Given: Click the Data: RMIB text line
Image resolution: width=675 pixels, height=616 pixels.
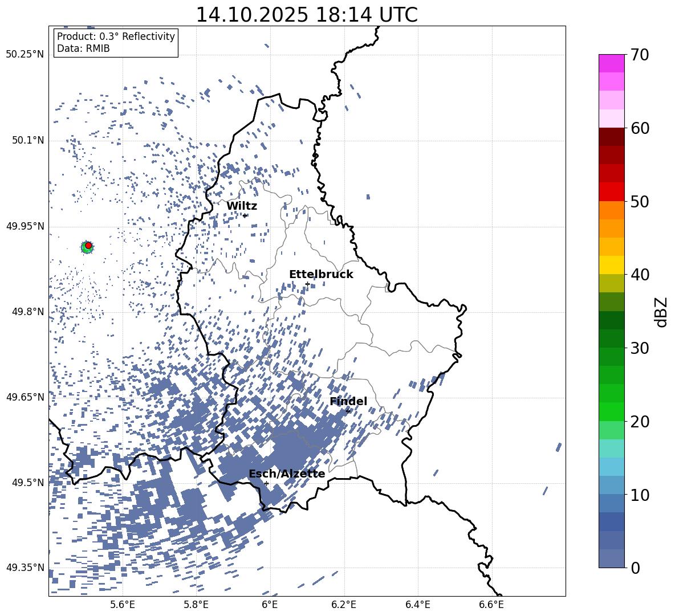Looking at the screenshot, I should [83, 49].
